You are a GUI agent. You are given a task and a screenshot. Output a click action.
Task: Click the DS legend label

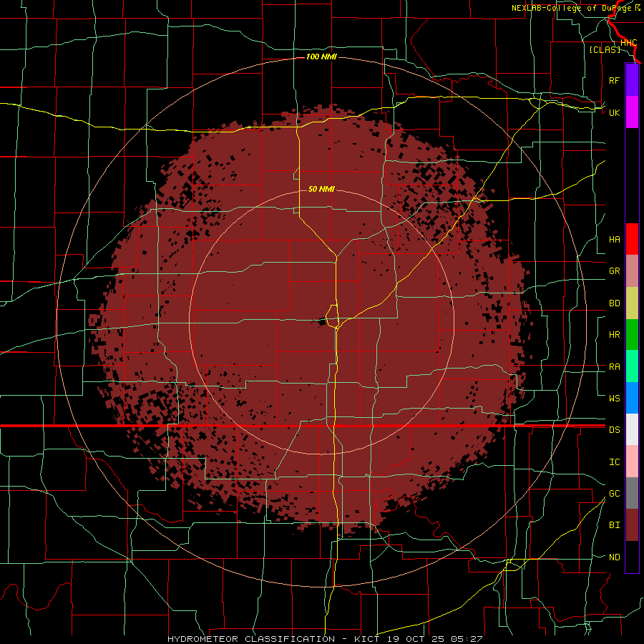coord(614,429)
